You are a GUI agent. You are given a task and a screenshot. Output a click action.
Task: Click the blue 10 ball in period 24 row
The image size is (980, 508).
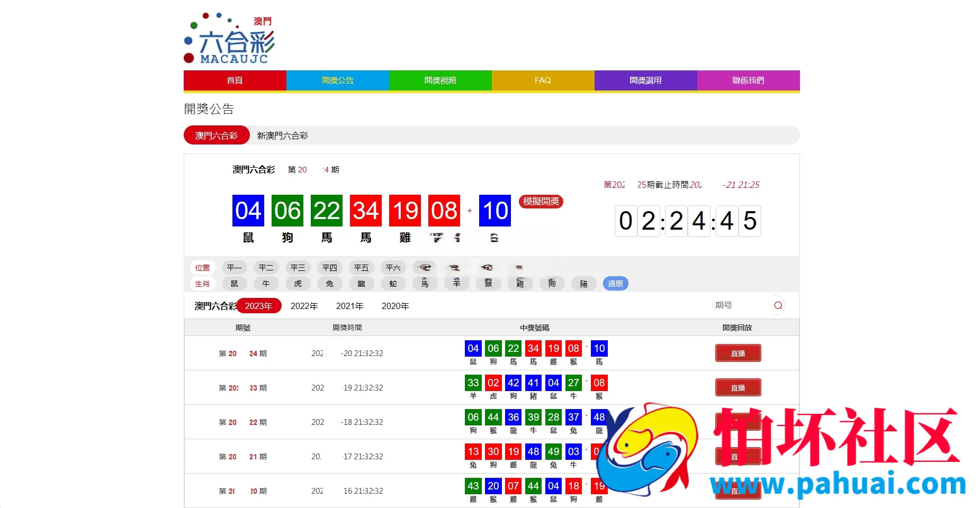point(599,348)
